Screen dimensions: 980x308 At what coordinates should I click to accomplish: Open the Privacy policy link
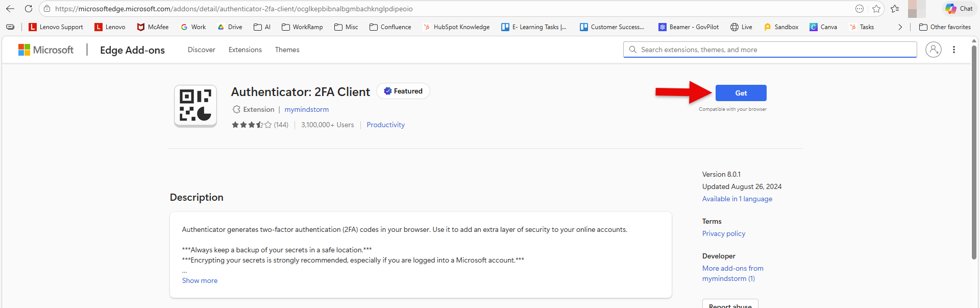pyautogui.click(x=724, y=233)
